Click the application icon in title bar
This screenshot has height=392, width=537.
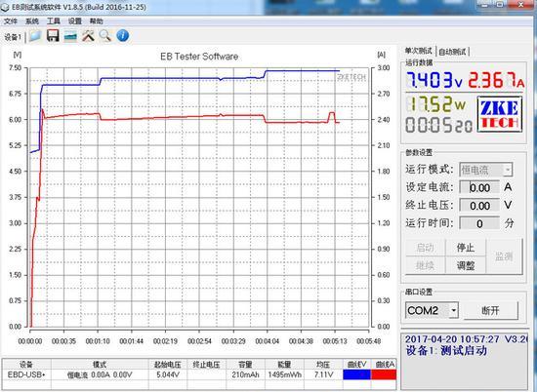click(x=5, y=7)
